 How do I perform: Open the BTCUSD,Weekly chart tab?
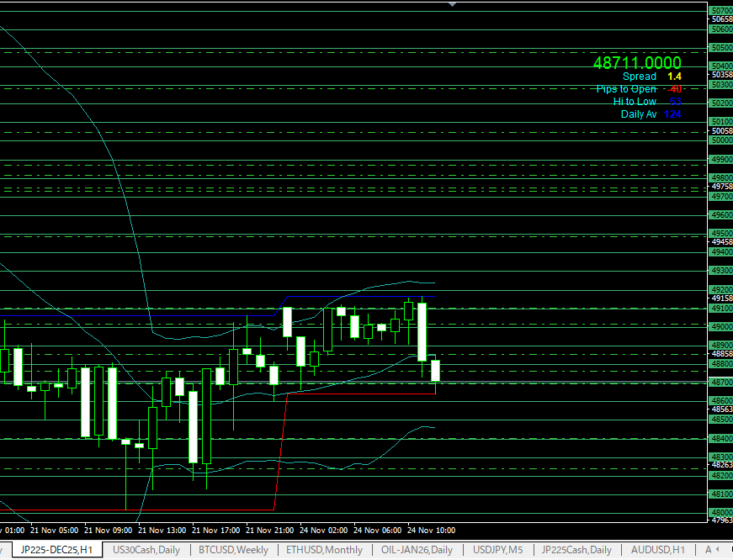[x=233, y=550]
